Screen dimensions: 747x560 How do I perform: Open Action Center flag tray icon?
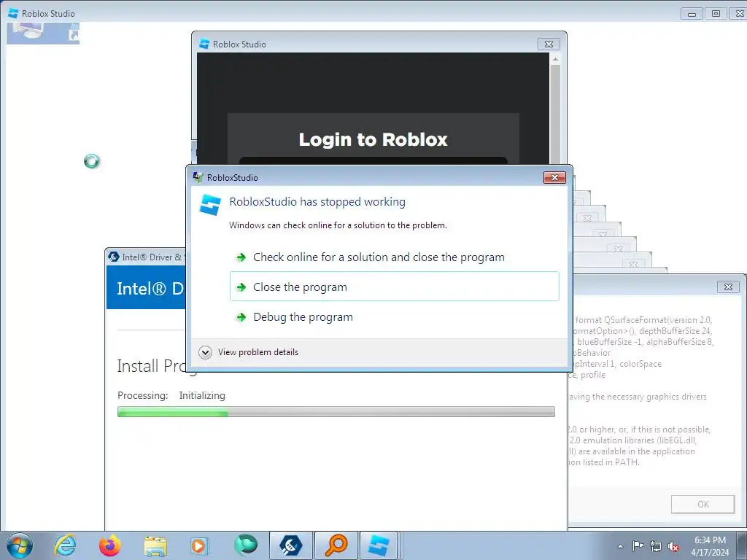pyautogui.click(x=638, y=545)
